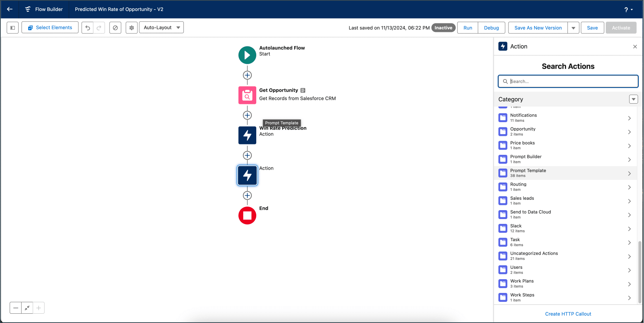Click the Run button
The image size is (644, 323).
coord(468,28)
